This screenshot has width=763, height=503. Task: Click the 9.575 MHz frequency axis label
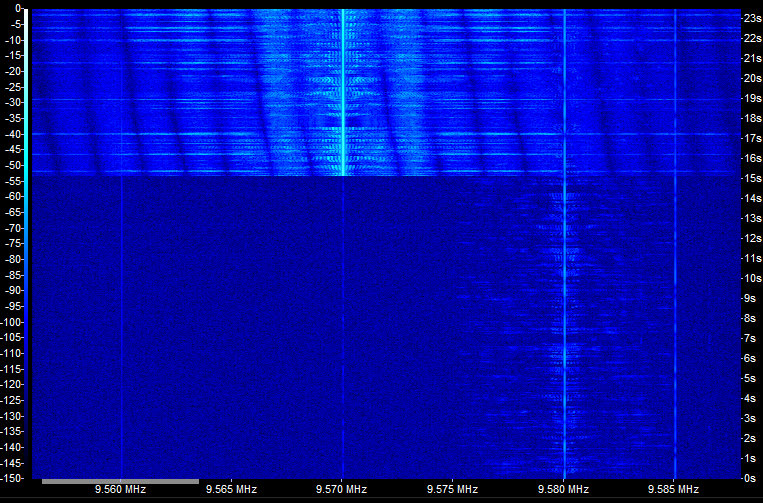tap(452, 489)
